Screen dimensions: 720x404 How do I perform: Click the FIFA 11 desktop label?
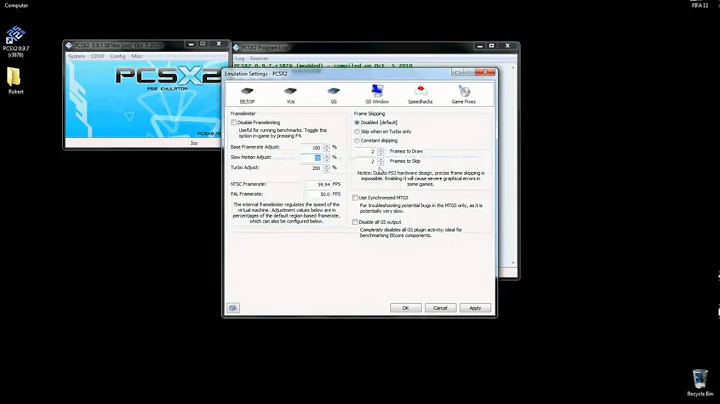click(x=700, y=6)
